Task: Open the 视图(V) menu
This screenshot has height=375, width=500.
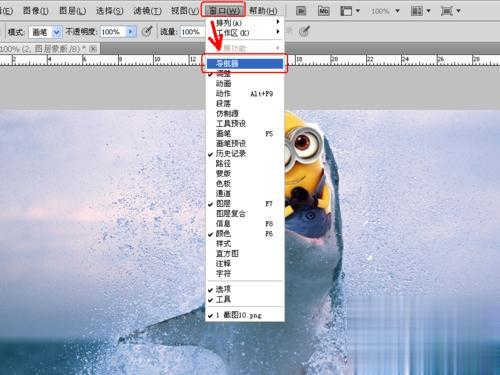Action: coord(184,11)
